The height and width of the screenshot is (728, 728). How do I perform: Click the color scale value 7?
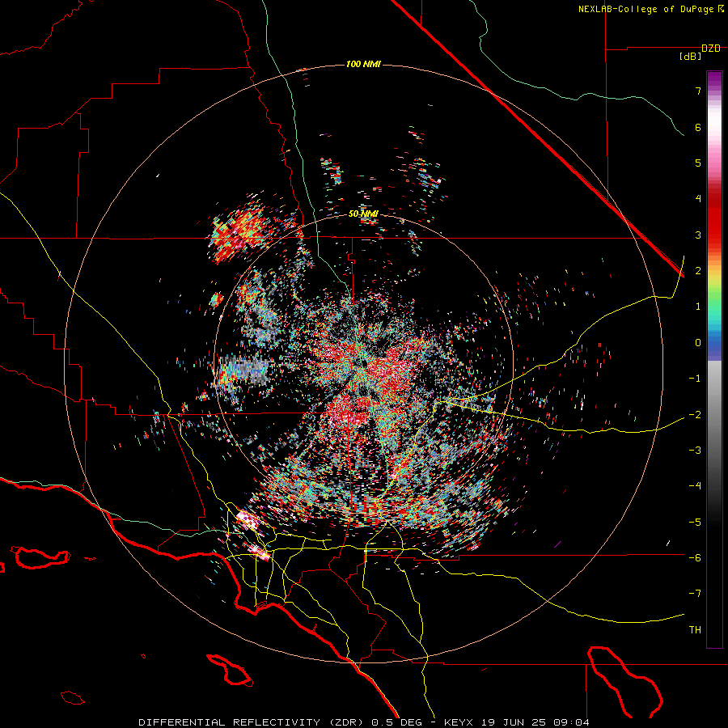point(698,91)
